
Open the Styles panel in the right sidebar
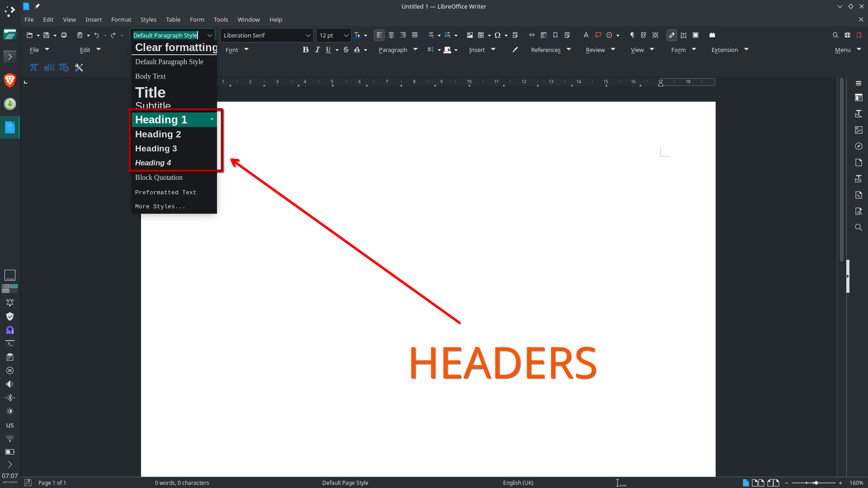pyautogui.click(x=859, y=113)
